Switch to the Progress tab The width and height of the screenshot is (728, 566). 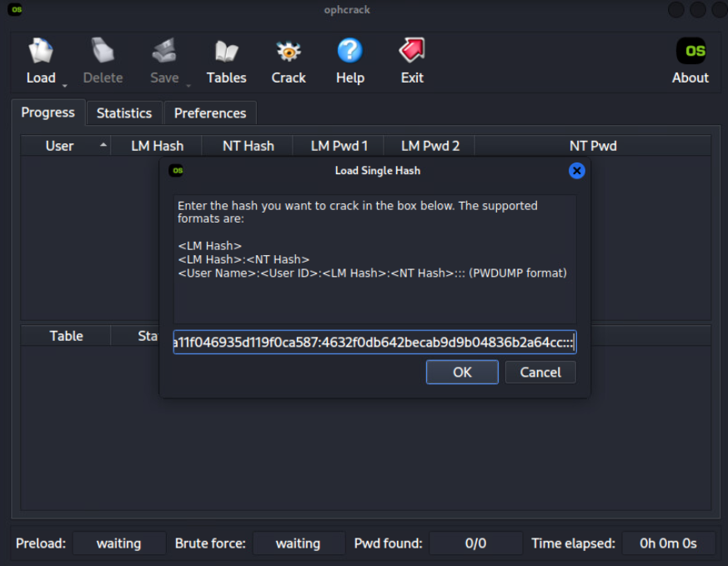point(48,113)
